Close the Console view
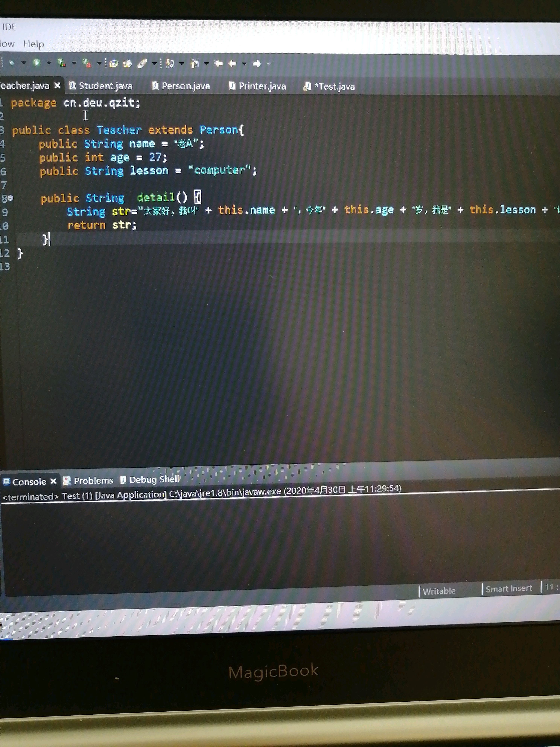Viewport: 560px width, 747px height. pyautogui.click(x=53, y=481)
